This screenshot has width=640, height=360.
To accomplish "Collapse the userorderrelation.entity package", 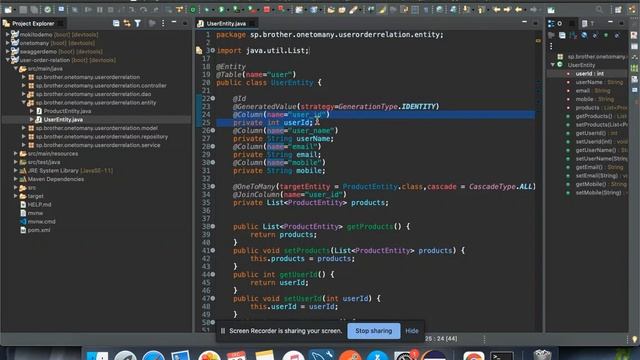I will point(24,103).
